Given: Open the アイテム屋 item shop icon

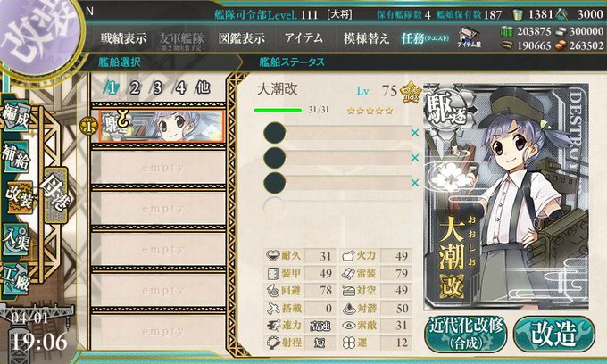Looking at the screenshot, I should pos(469,37).
